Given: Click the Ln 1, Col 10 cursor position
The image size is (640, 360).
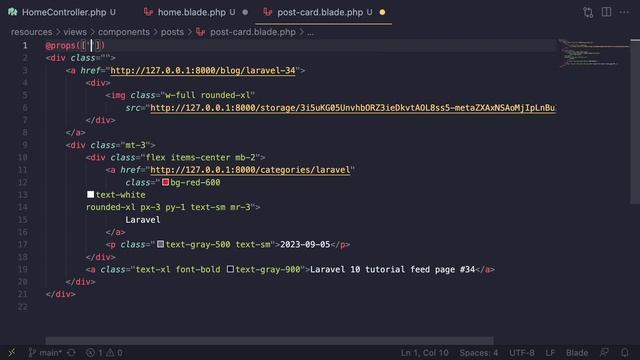Looking at the screenshot, I should (x=424, y=353).
